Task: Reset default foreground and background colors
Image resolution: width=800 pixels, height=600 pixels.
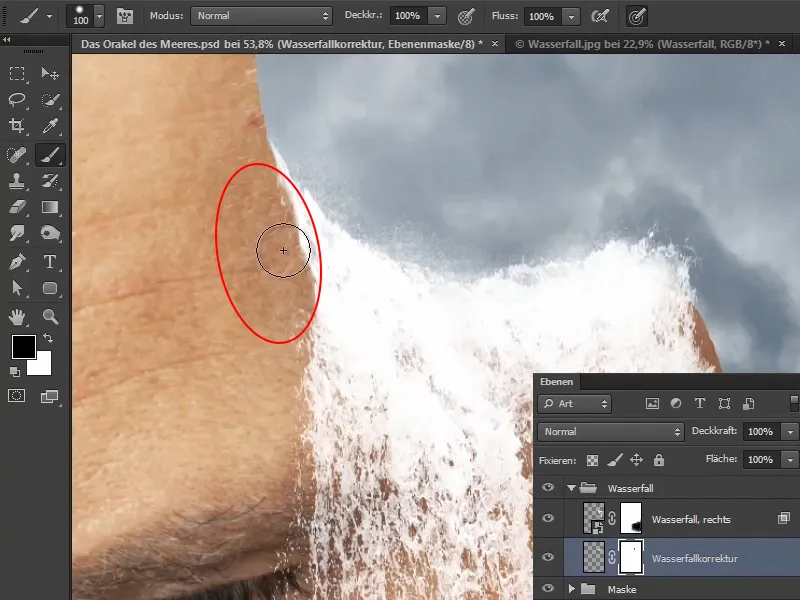Action: [x=15, y=372]
